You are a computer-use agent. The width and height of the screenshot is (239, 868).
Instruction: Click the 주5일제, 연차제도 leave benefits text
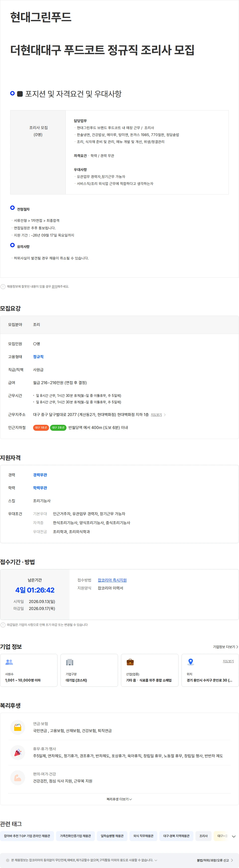tap(128, 756)
